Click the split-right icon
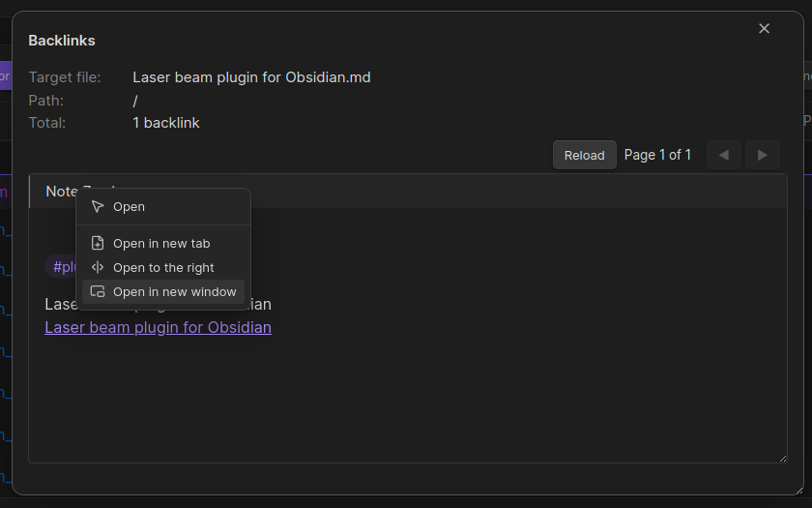The height and width of the screenshot is (508, 812). (98, 267)
